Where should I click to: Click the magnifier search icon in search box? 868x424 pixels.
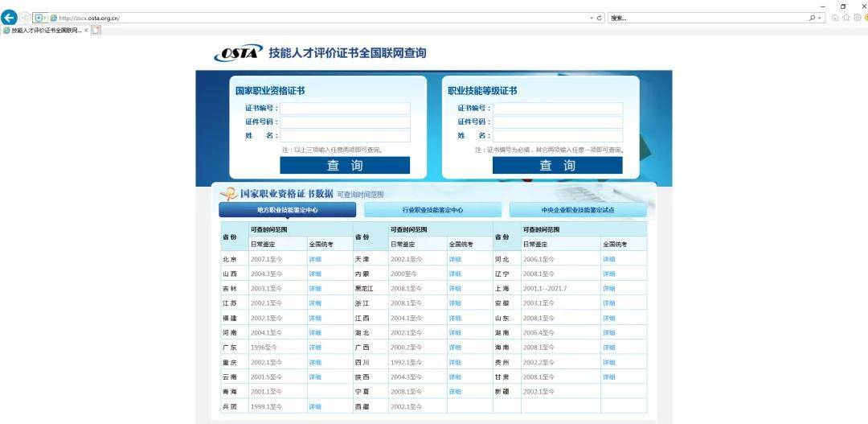click(x=812, y=19)
